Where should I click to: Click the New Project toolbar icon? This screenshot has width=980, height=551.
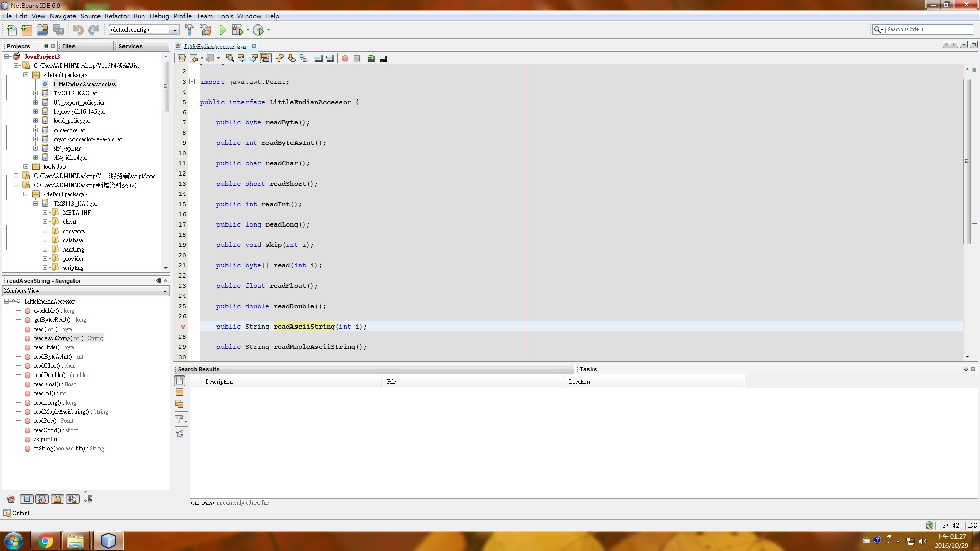click(27, 30)
